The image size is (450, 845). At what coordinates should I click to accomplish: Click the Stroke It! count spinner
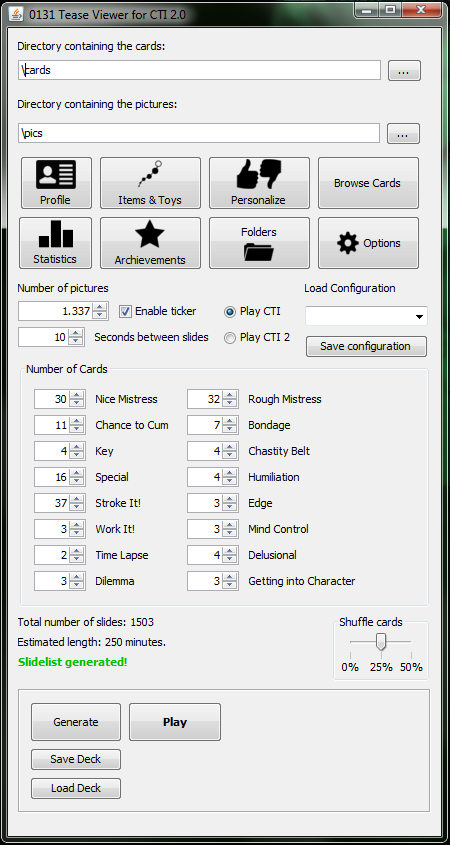pos(60,503)
